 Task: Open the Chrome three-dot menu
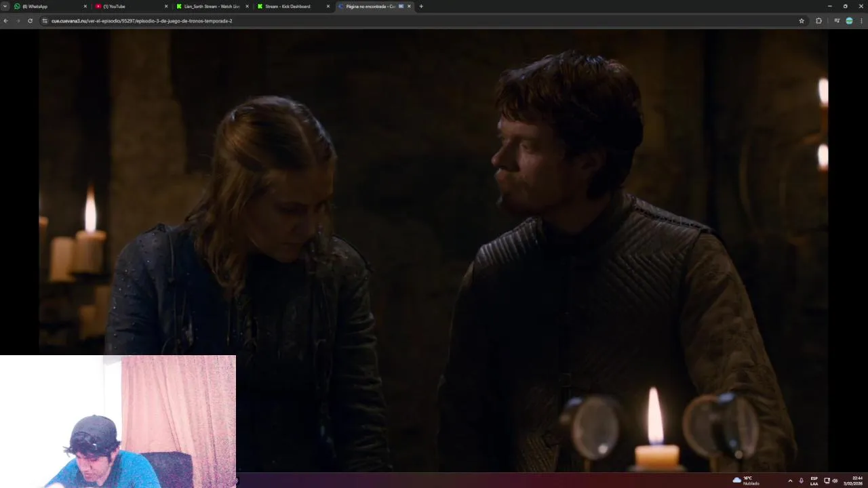pos(861,21)
